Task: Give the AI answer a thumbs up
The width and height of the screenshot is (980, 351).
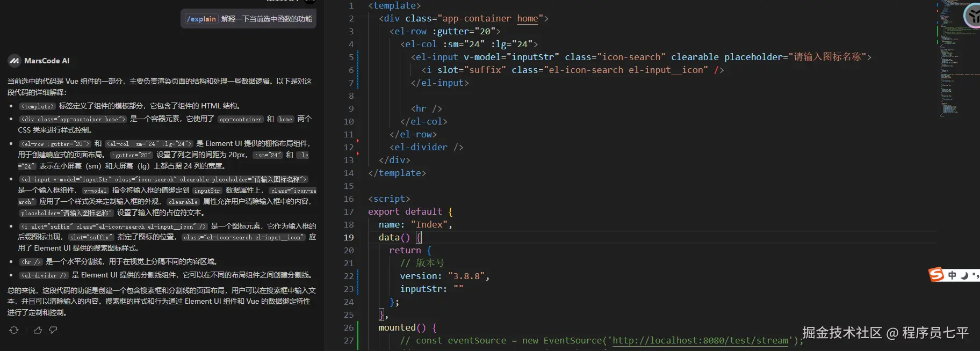Action: pos(38,330)
